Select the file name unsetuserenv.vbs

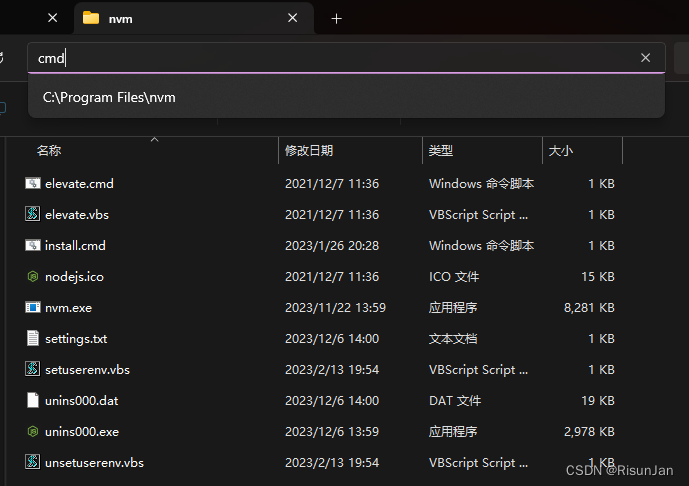[x=94, y=463]
